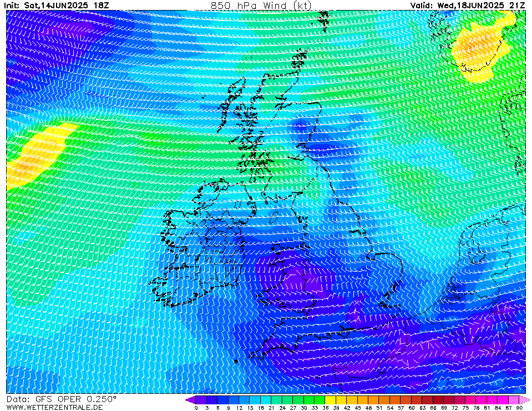Click the legend value label '12'

click(239, 408)
